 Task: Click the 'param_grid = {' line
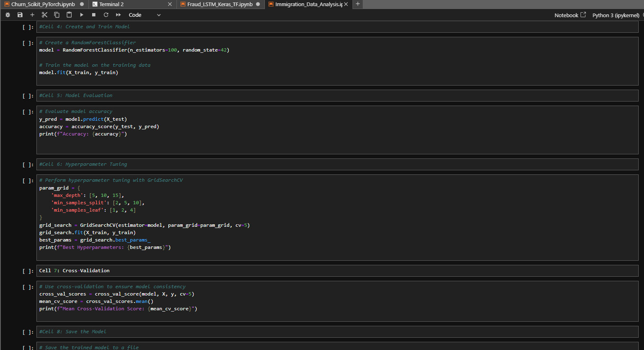(x=60, y=188)
